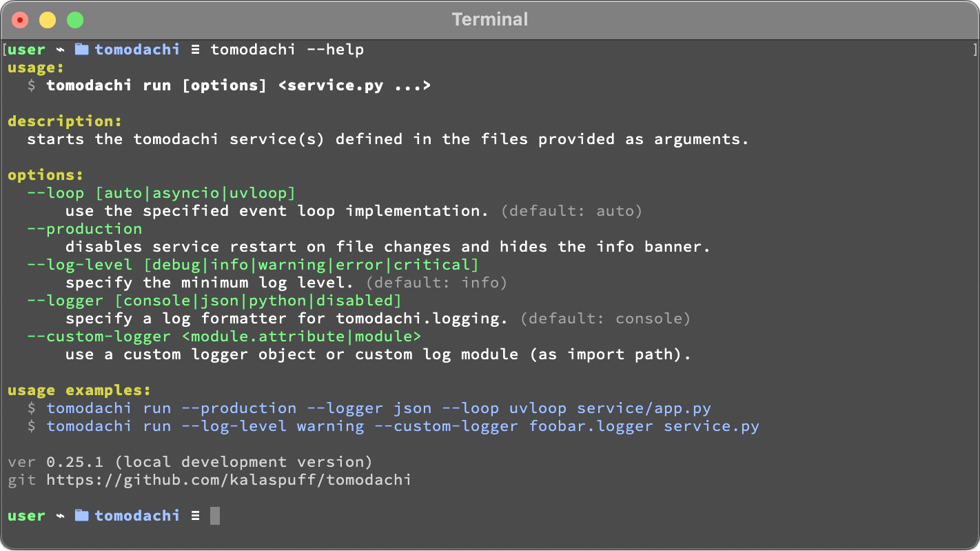Click the folder icon in the top prompt

[82, 49]
